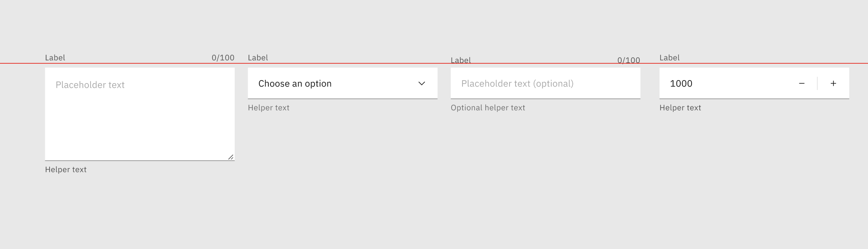Viewport: 868px width, 249px height.
Task: Click the "Optional helper text" caption
Action: pyautogui.click(x=487, y=108)
